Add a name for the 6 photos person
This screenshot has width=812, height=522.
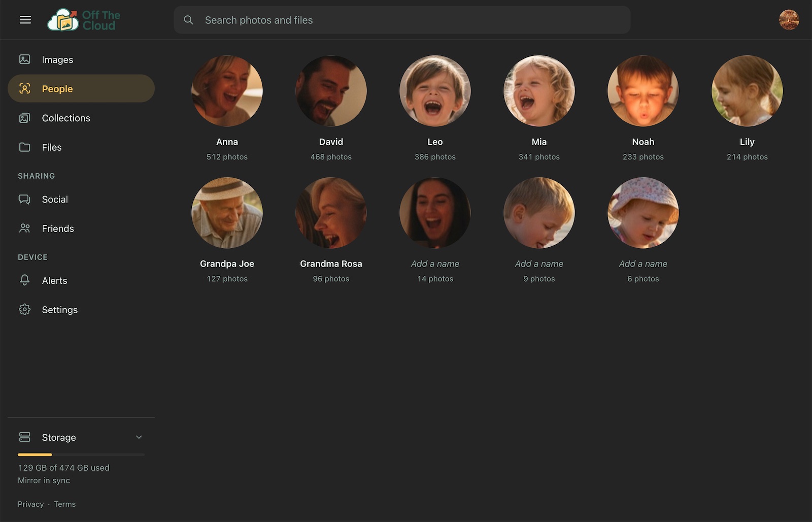click(643, 264)
